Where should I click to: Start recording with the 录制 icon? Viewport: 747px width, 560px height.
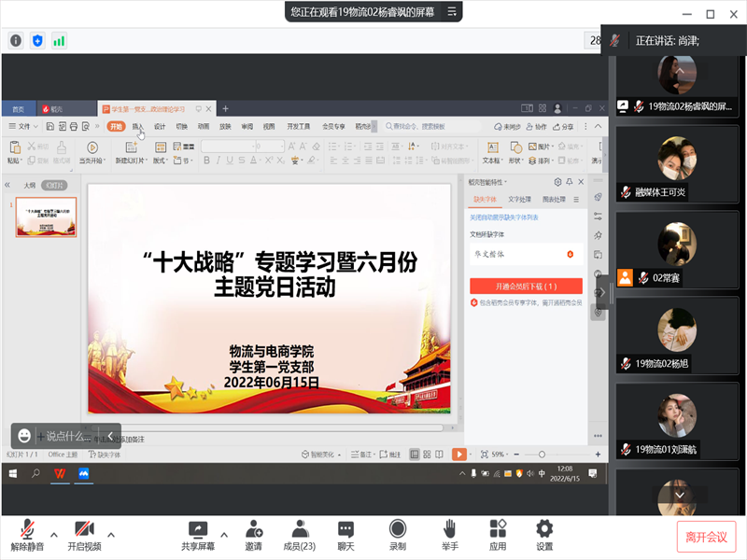click(x=398, y=529)
